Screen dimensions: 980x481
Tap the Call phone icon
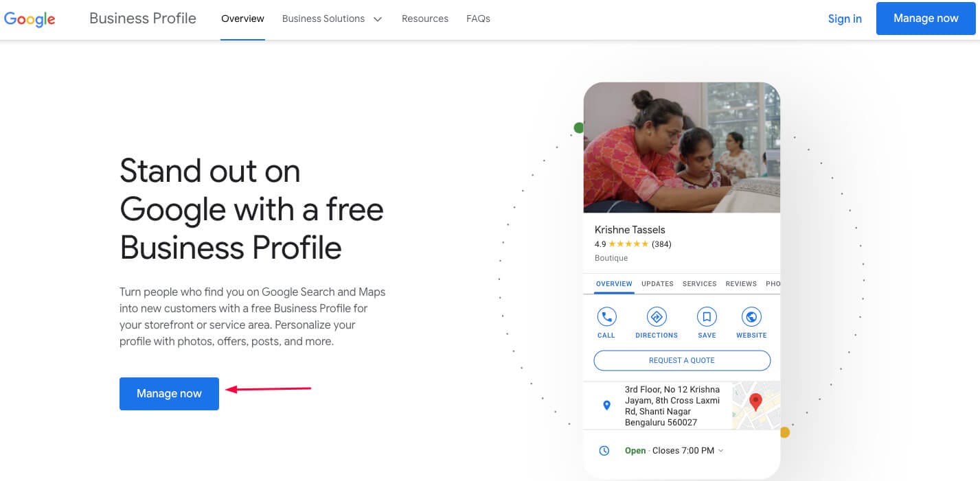coord(606,316)
